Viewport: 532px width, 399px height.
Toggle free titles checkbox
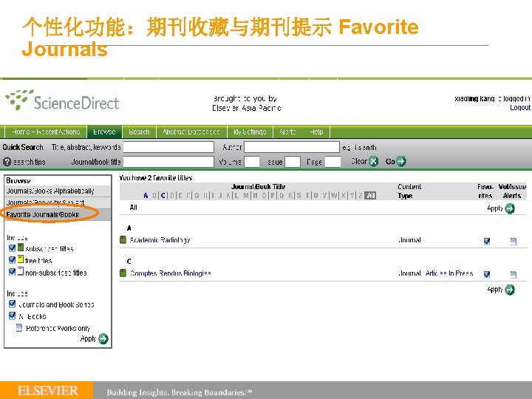(13, 260)
